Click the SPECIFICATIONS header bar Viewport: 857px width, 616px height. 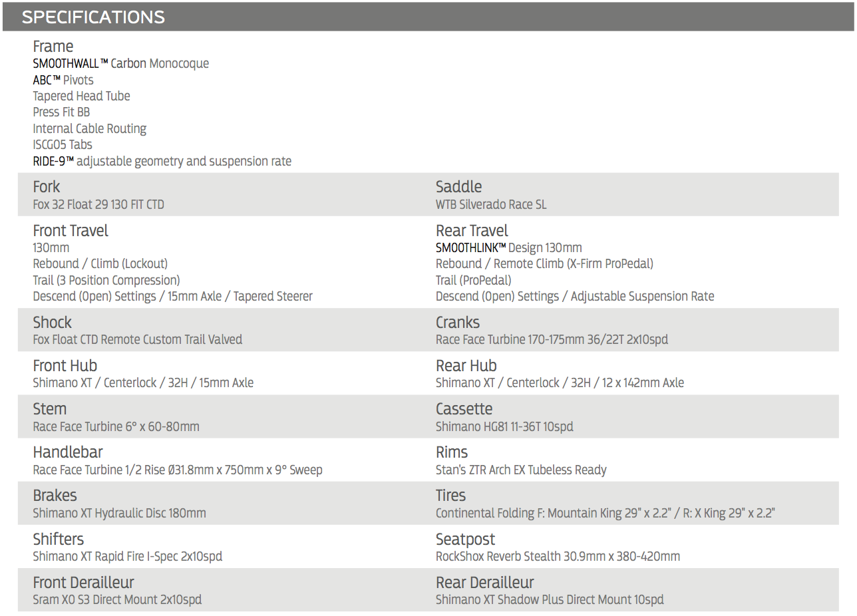[428, 17]
